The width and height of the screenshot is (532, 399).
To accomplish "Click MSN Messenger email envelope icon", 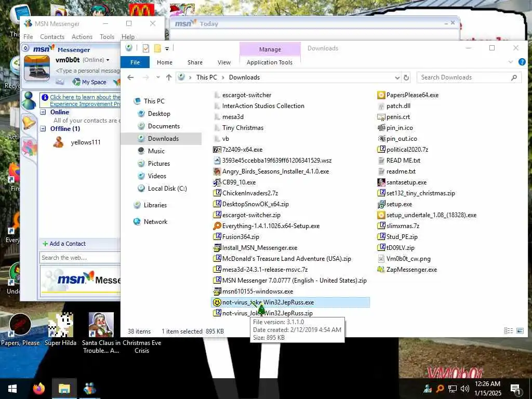I will (x=60, y=82).
